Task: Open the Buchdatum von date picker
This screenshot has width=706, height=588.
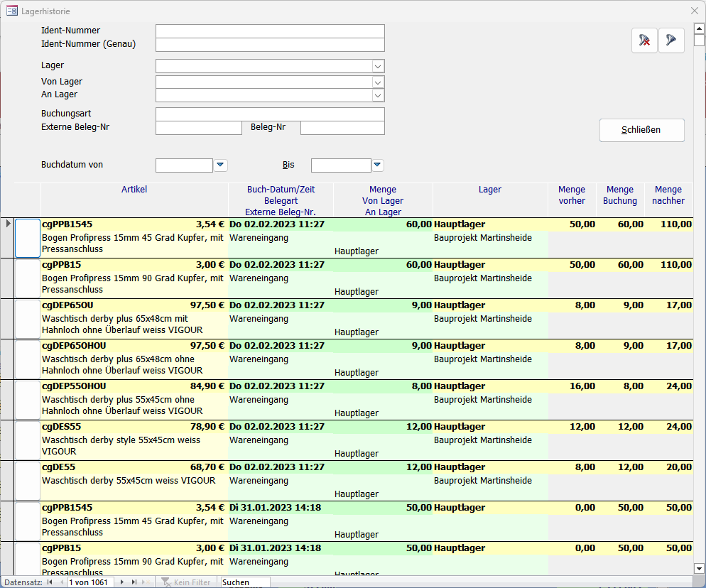Action: click(221, 165)
